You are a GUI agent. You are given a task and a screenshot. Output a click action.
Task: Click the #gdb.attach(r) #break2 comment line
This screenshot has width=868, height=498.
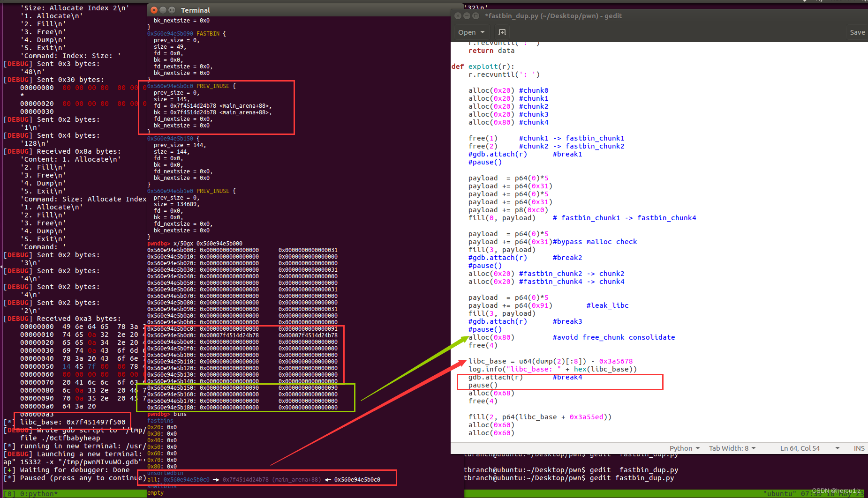click(x=525, y=258)
